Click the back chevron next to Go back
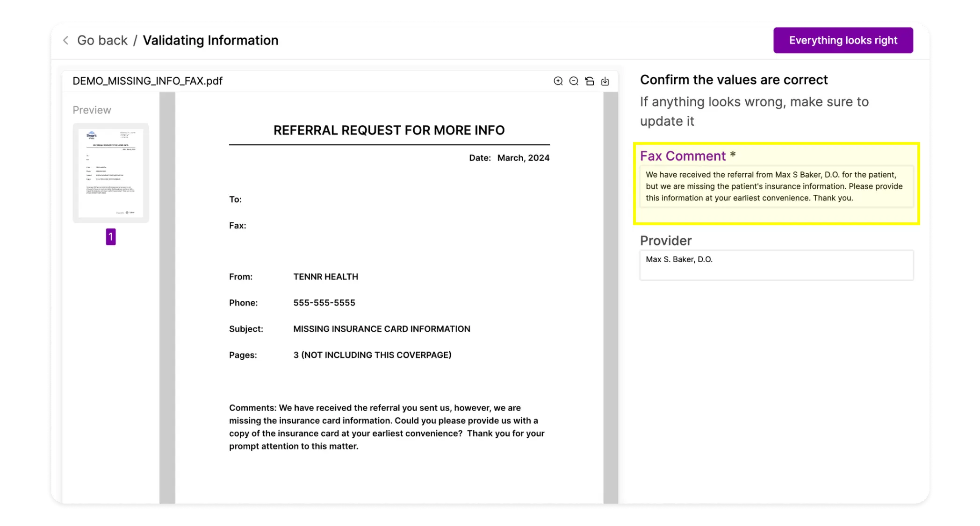Viewport: 980px width, 526px height. coord(65,40)
